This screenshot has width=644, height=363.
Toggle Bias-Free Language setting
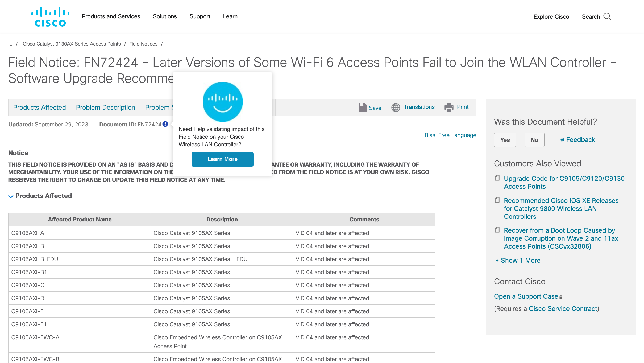[x=451, y=135]
